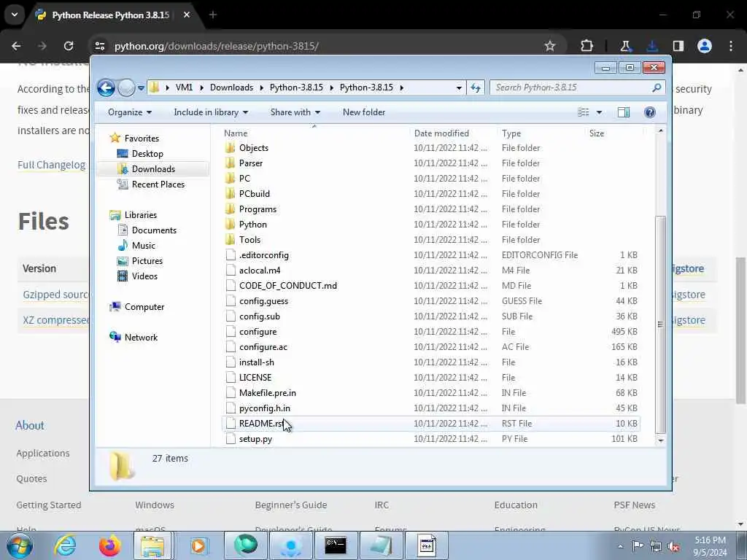Select Pictures library

coord(147,261)
